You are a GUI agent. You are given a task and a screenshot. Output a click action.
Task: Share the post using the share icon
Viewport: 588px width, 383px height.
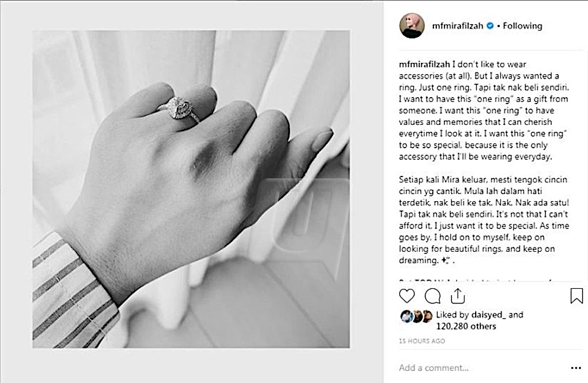[x=458, y=296]
